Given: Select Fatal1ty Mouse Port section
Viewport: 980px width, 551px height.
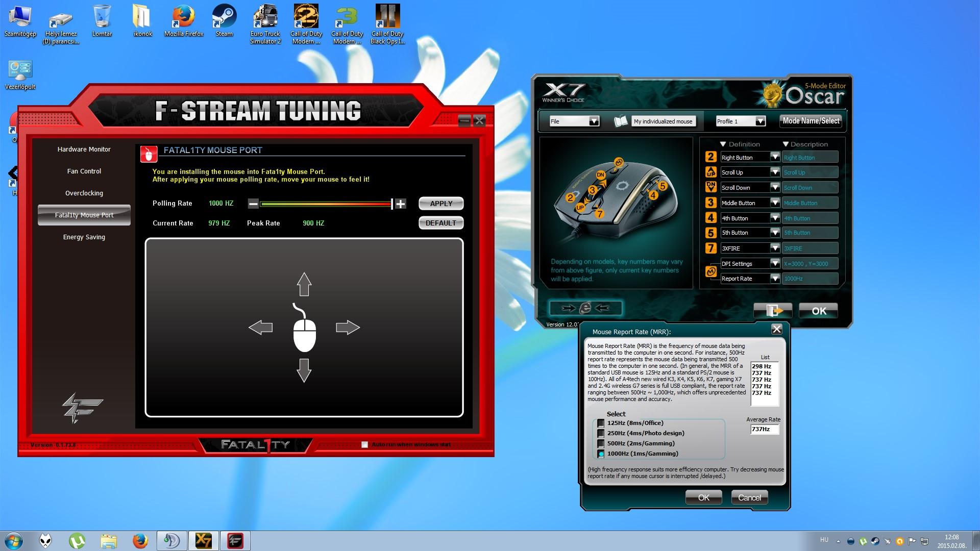Looking at the screenshot, I should click(84, 215).
